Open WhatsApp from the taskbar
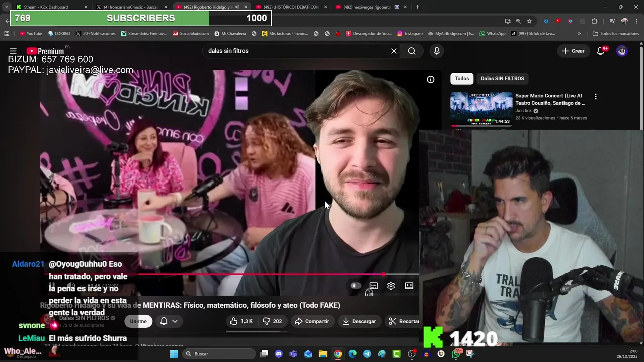This screenshot has width=644, height=362. (x=456, y=354)
